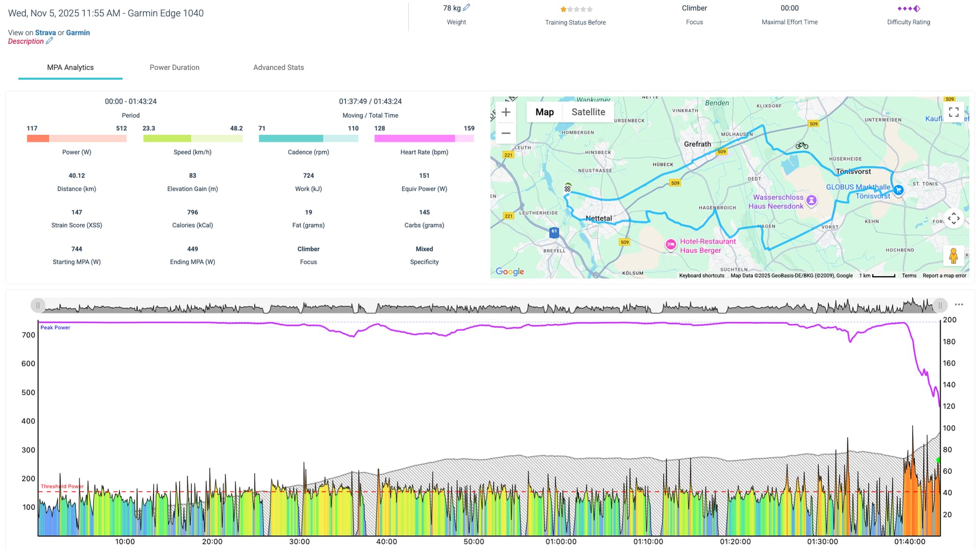Image resolution: width=980 pixels, height=550 pixels.
Task: Click the map camera controls icon
Action: point(953,219)
